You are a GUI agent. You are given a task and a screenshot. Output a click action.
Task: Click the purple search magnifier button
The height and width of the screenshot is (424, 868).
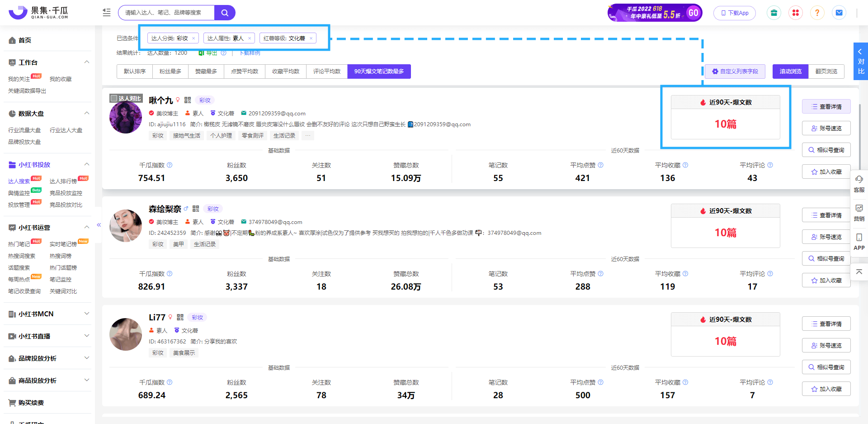pyautogui.click(x=225, y=13)
